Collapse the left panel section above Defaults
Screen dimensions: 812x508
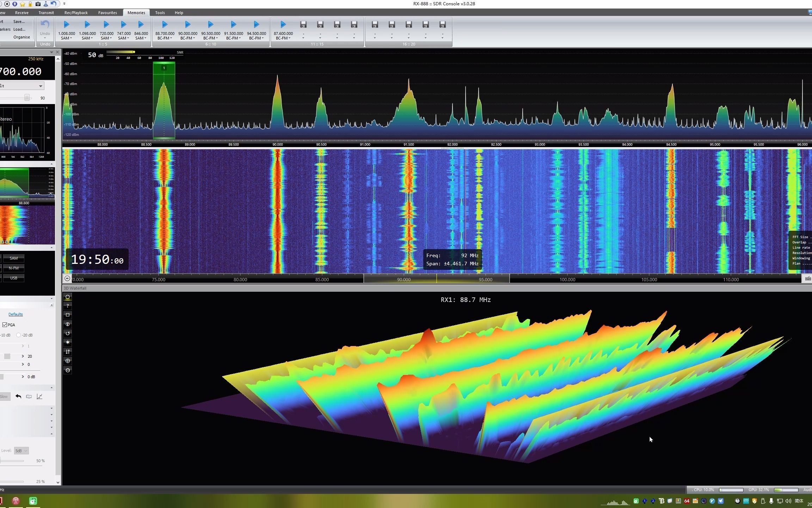[x=51, y=305]
